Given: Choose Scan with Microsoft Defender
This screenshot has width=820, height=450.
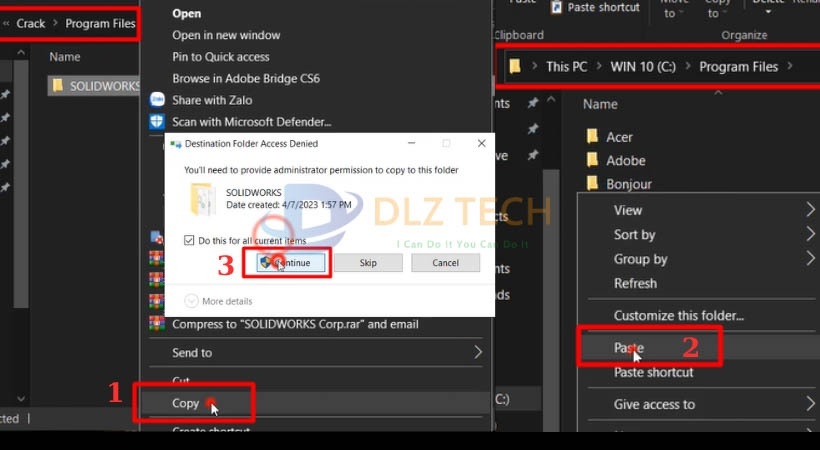Looking at the screenshot, I should tap(252, 122).
